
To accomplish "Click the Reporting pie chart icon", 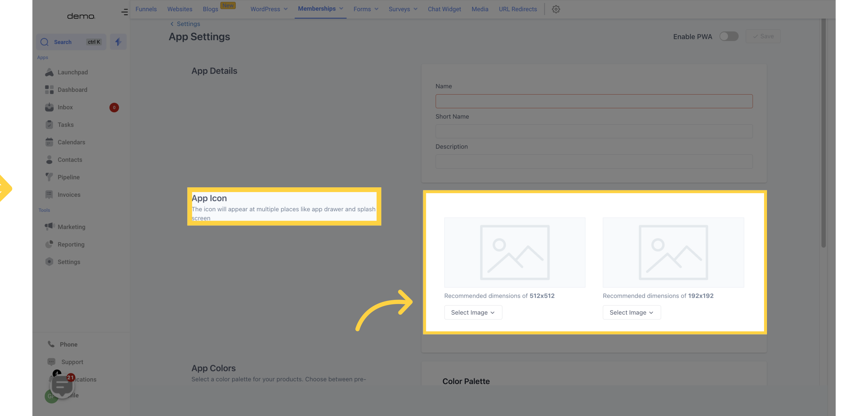I will tap(49, 244).
